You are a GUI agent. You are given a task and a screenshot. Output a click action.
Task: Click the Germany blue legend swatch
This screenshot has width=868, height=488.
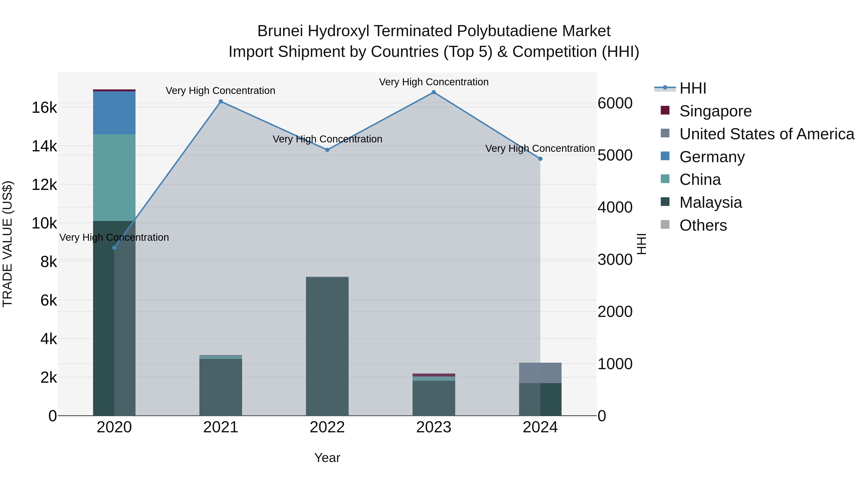(665, 156)
